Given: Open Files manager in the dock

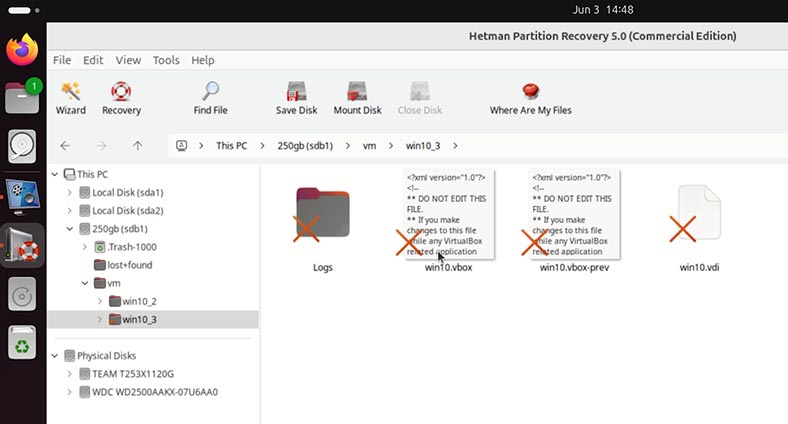Looking at the screenshot, I should click(x=22, y=97).
